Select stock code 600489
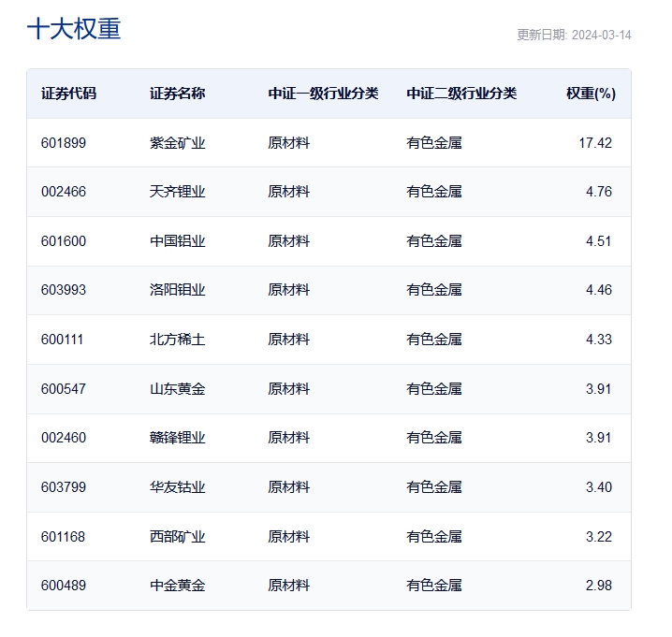Screen dimensions: 672x637 point(64,586)
